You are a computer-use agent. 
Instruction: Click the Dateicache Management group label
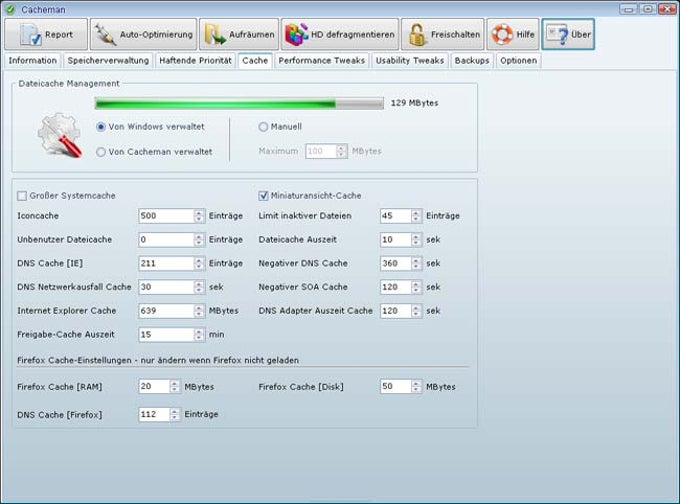(69, 83)
